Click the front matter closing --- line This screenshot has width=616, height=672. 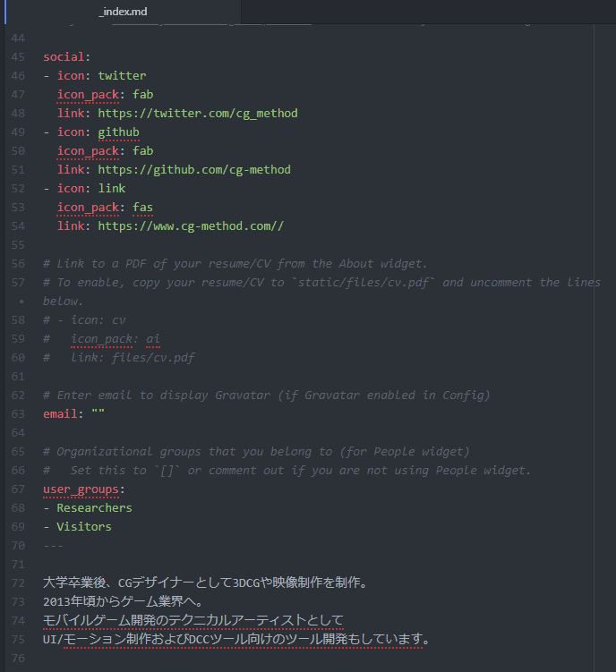pos(53,546)
